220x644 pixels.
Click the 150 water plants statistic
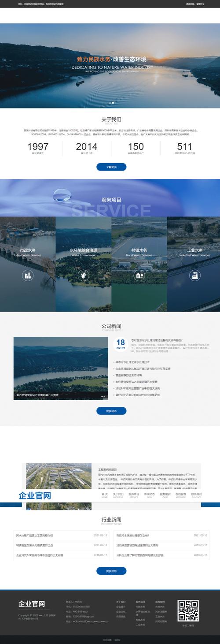pos(136,147)
